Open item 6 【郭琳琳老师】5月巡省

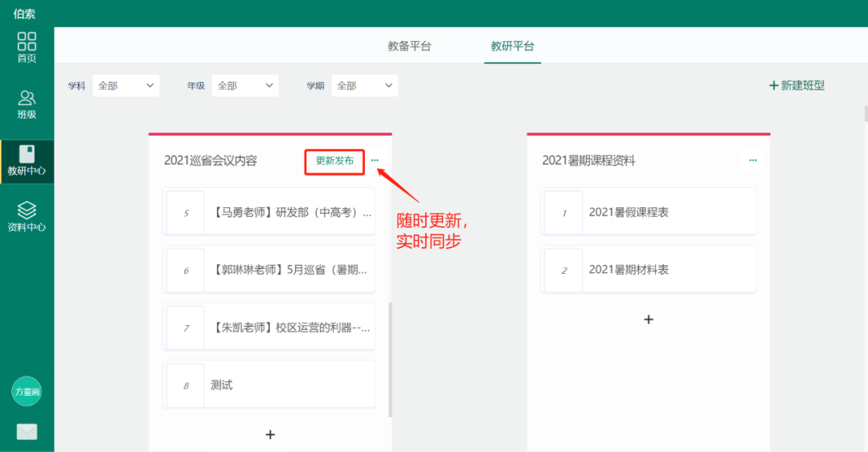(x=269, y=270)
